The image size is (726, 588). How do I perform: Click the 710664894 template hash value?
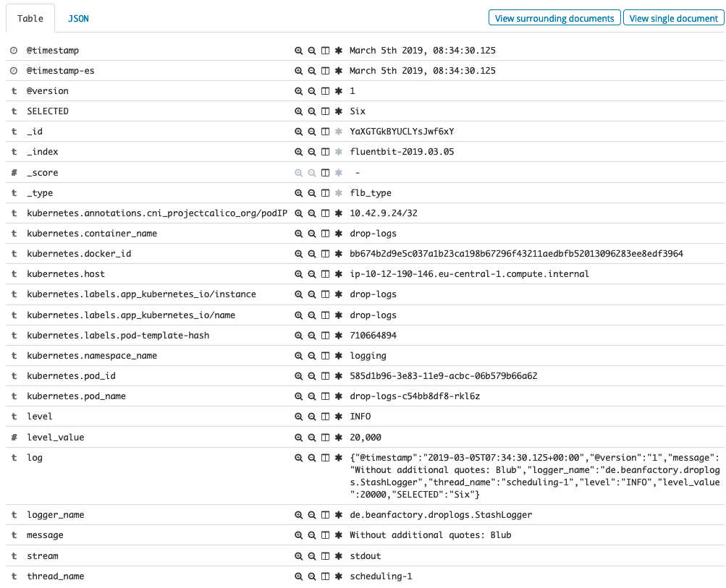tap(373, 336)
